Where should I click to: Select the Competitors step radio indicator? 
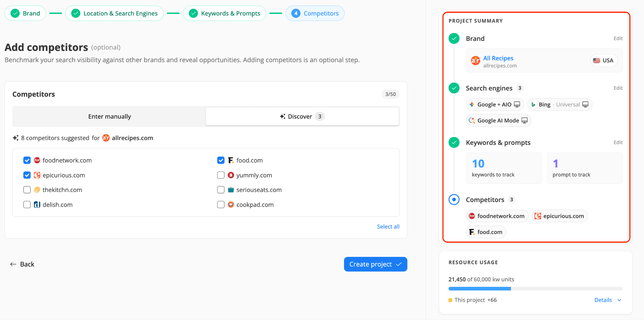tap(454, 200)
